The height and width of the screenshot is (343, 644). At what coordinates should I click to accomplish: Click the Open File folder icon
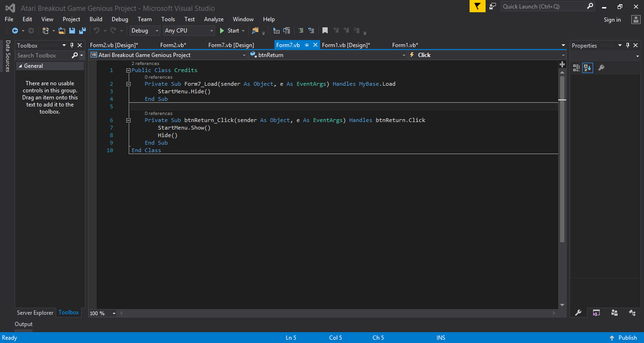(62, 31)
